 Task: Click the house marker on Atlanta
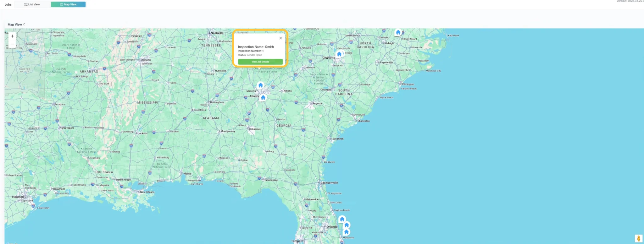pos(263,97)
